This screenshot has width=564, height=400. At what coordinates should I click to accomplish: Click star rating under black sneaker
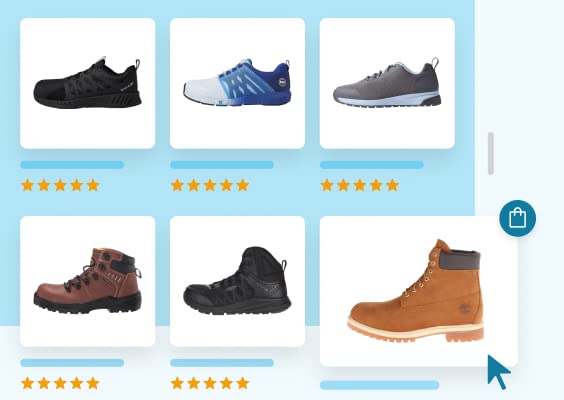(60, 185)
